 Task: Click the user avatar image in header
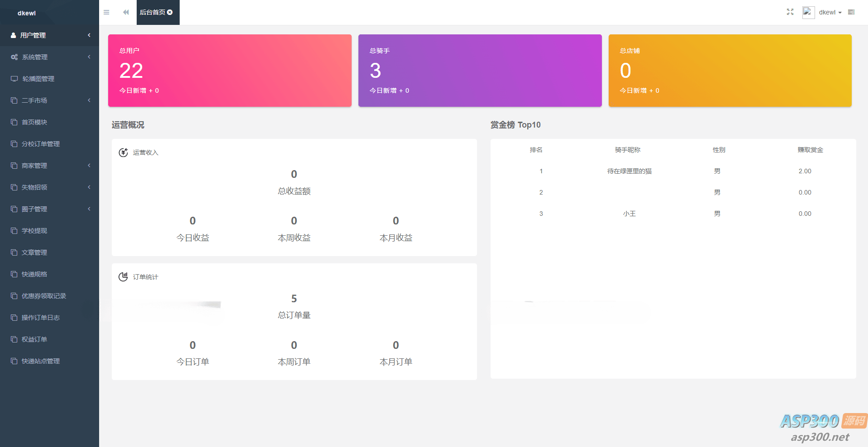pyautogui.click(x=808, y=12)
